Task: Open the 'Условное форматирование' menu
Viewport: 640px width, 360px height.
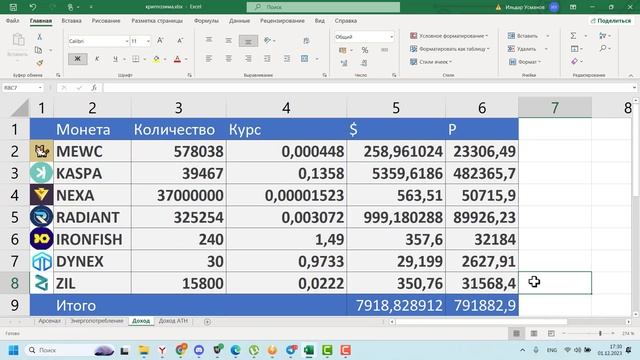Action: tap(449, 36)
